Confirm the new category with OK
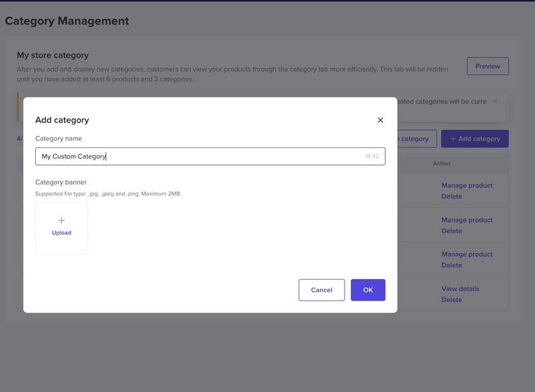This screenshot has width=535, height=392. pos(368,290)
